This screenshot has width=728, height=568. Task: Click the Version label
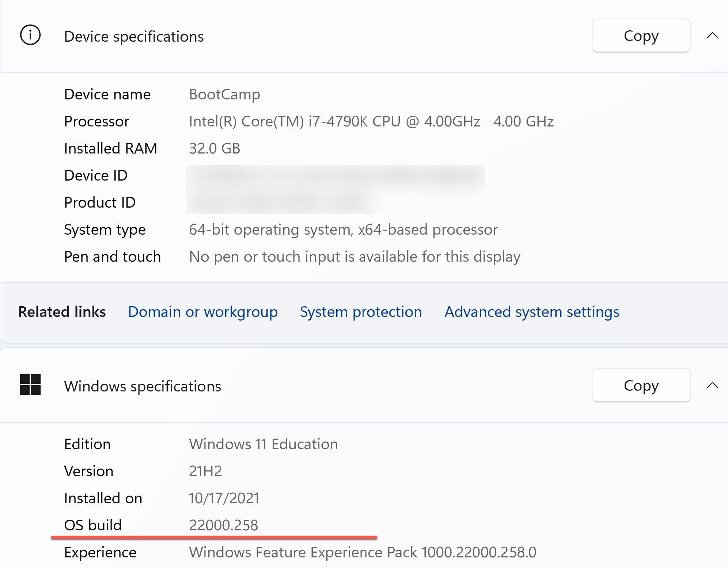(x=89, y=471)
